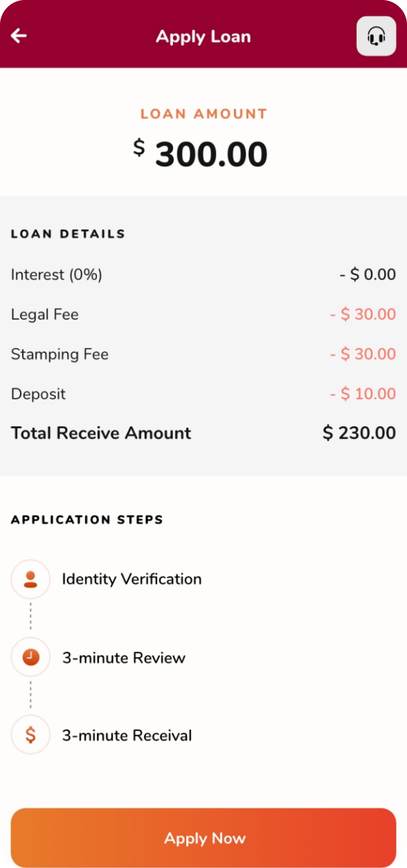Tap the Apply Loan header title
This screenshot has width=407, height=868.
point(203,37)
